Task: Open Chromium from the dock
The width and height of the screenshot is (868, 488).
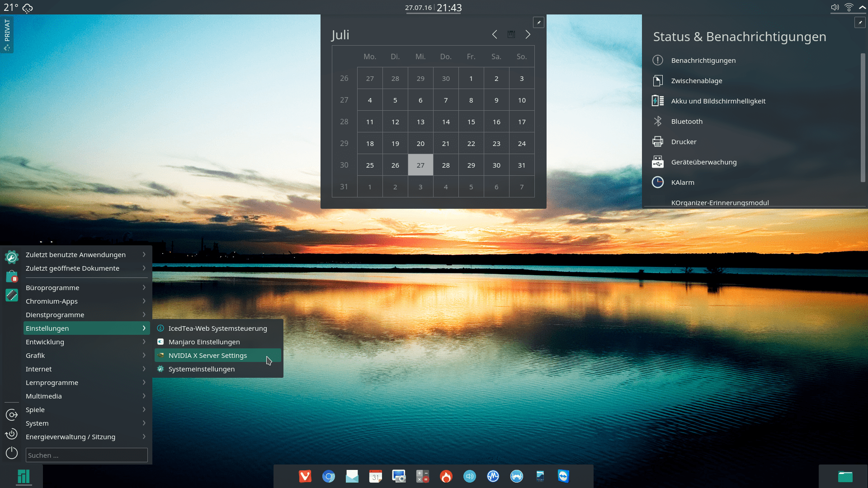Action: pos(329,476)
